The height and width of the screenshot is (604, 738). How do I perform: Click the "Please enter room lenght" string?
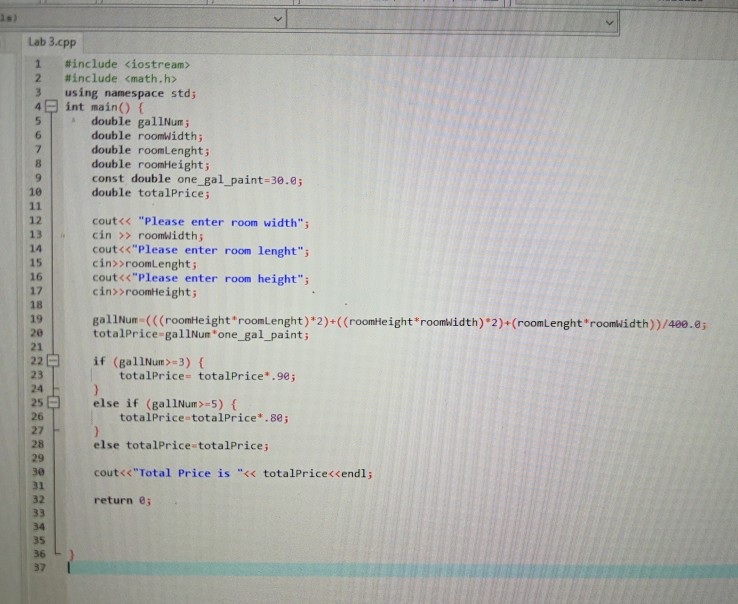tap(217, 250)
